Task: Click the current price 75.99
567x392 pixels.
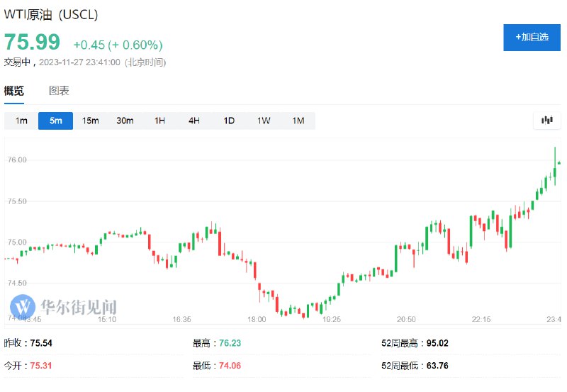Action: [32, 42]
